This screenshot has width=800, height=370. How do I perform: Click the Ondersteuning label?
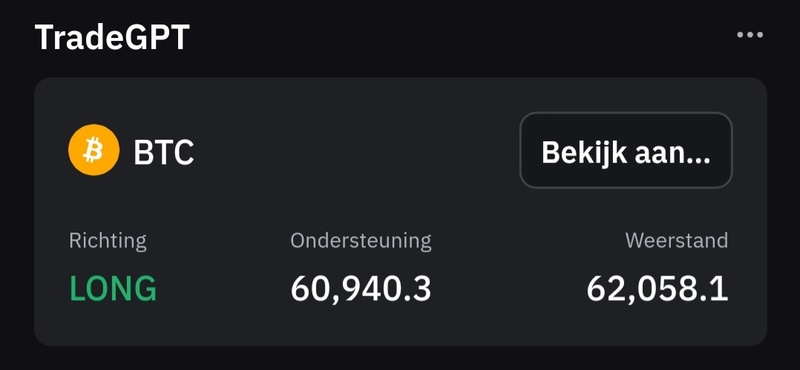[x=361, y=240]
